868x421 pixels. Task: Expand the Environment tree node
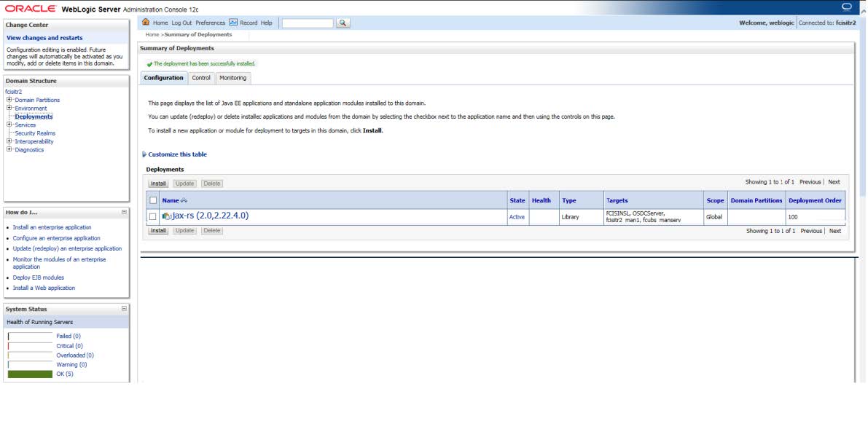pos(9,108)
